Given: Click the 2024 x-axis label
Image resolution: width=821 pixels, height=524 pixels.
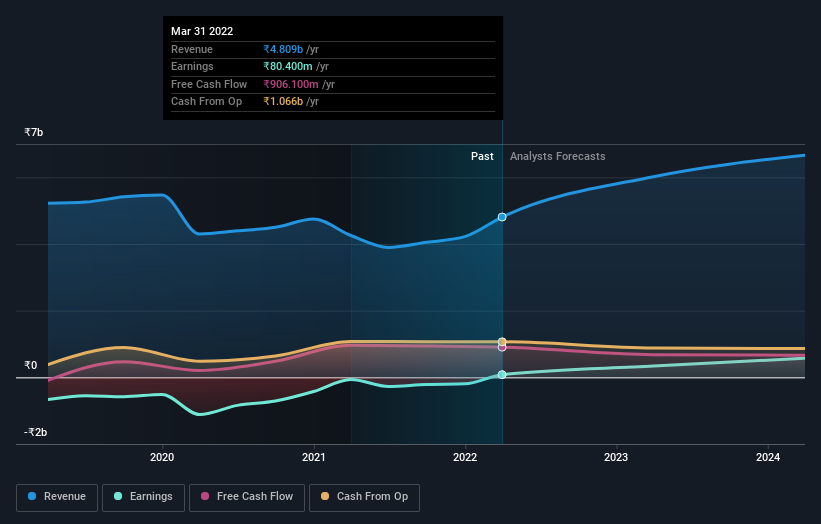Looking at the screenshot, I should [x=768, y=457].
